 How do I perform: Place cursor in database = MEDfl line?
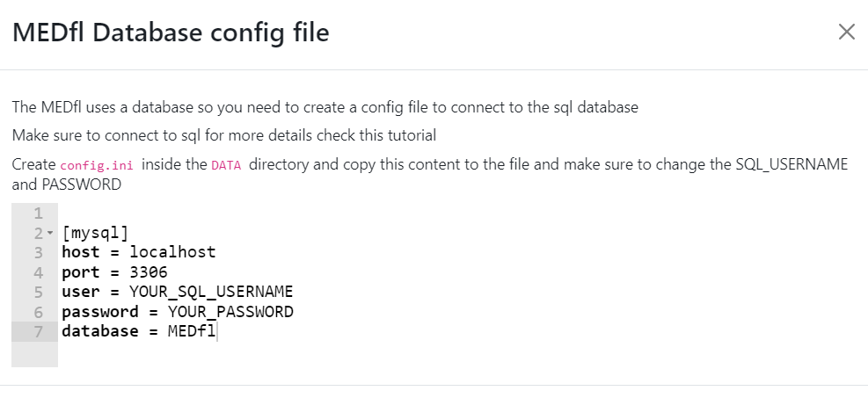[x=138, y=331]
